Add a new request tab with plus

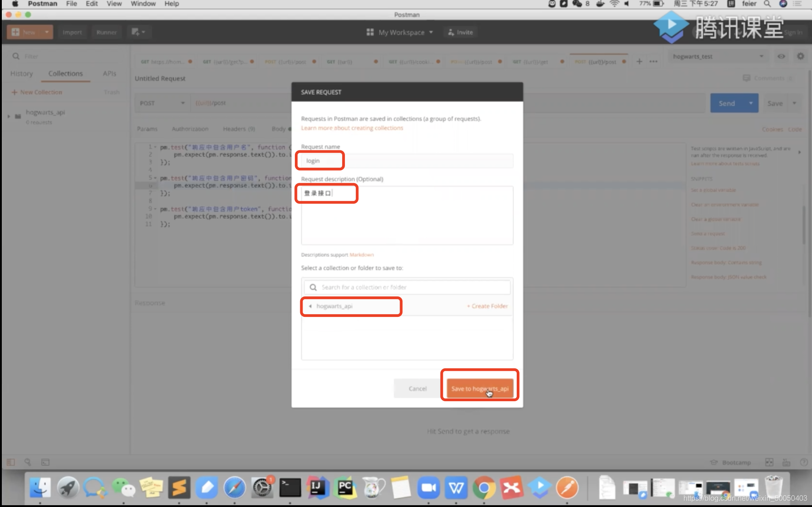pyautogui.click(x=639, y=62)
